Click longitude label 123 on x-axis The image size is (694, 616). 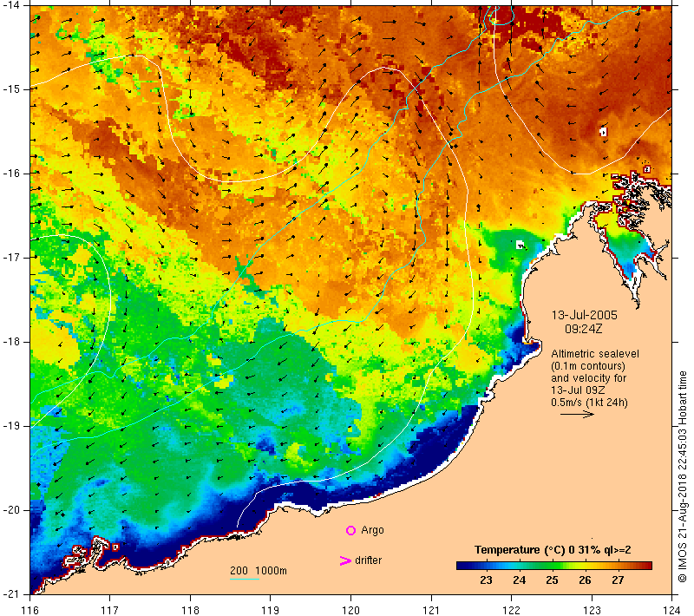click(592, 610)
